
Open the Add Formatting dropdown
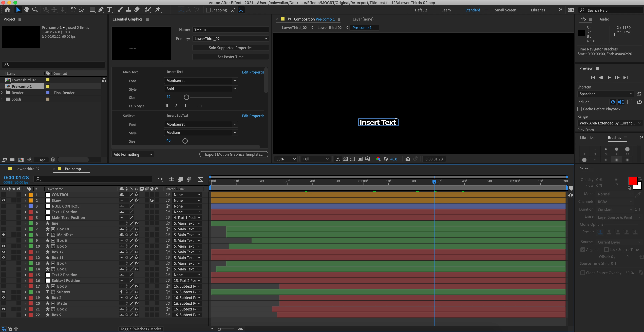pos(133,154)
